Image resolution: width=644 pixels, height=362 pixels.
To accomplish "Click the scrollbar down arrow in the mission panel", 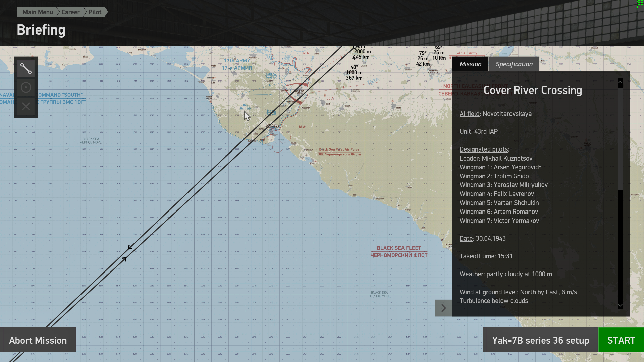I will (x=620, y=305).
